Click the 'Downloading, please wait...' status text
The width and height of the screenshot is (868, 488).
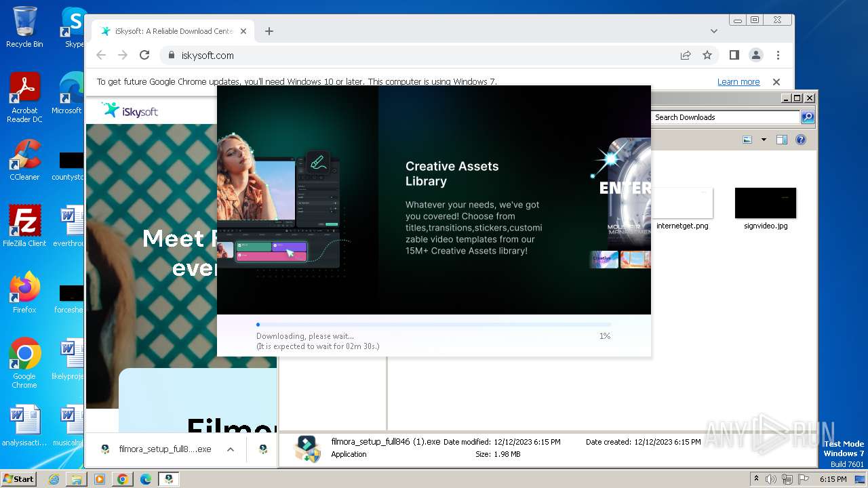pos(305,336)
